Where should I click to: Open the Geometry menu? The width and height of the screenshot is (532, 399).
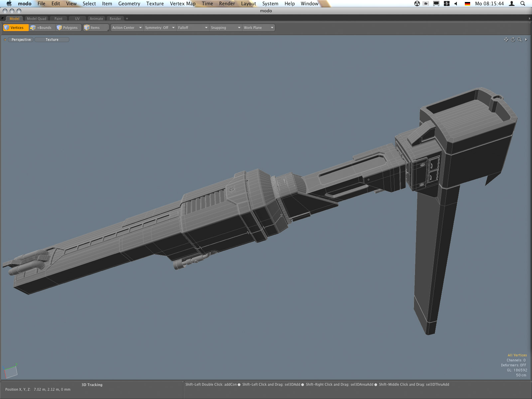click(129, 4)
